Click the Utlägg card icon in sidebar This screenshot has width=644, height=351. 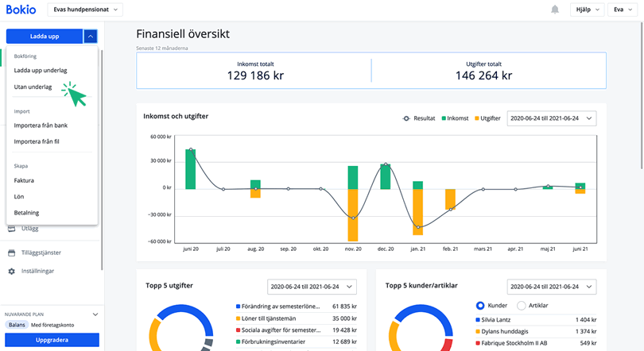(x=12, y=229)
